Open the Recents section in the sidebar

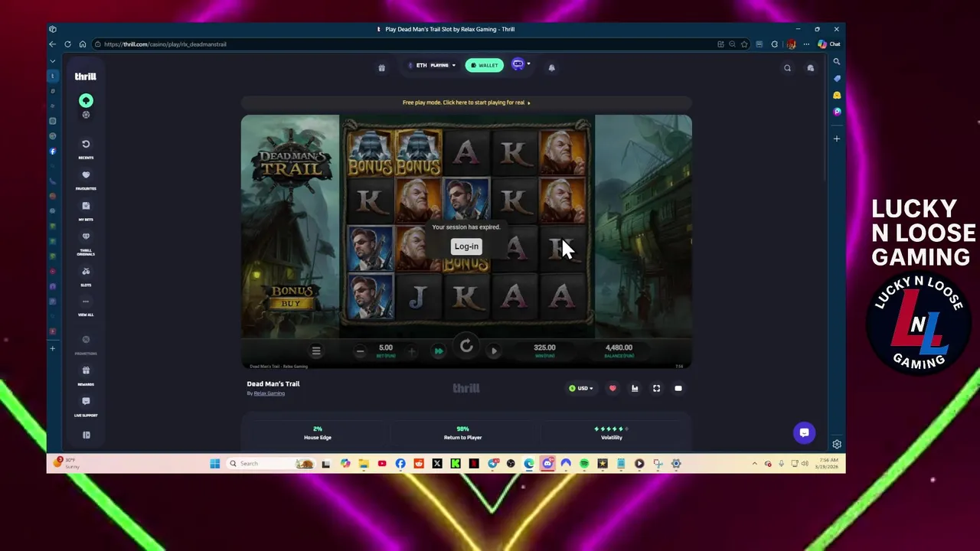(x=86, y=148)
